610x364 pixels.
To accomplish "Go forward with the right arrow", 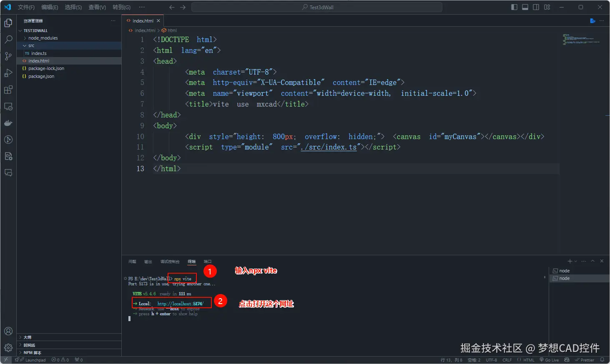I will click(183, 7).
